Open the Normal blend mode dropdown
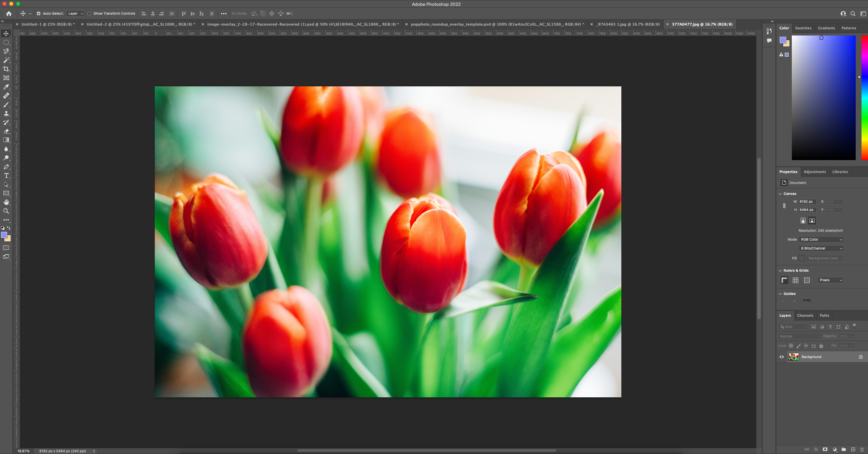 pos(800,336)
